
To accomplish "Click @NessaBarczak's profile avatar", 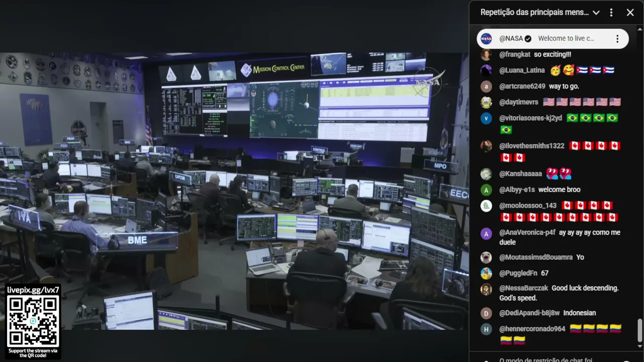I will coord(486,289).
